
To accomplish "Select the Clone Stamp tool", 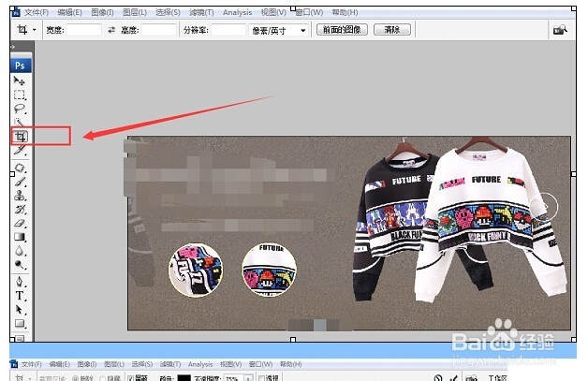I will point(19,196).
